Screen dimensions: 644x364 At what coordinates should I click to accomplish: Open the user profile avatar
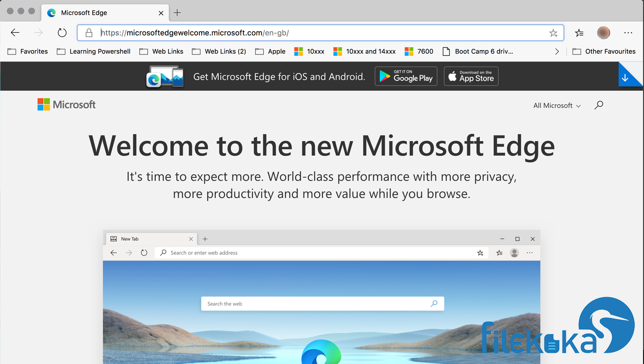[x=603, y=33]
